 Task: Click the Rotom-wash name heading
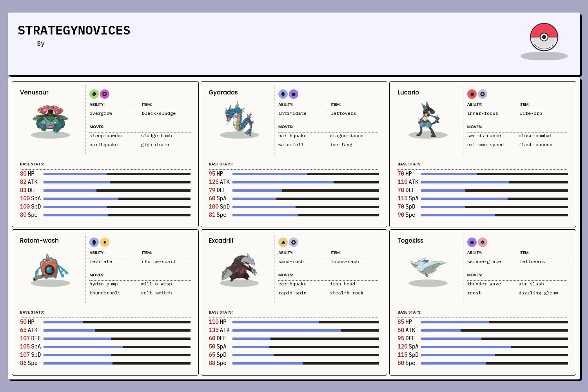point(39,241)
